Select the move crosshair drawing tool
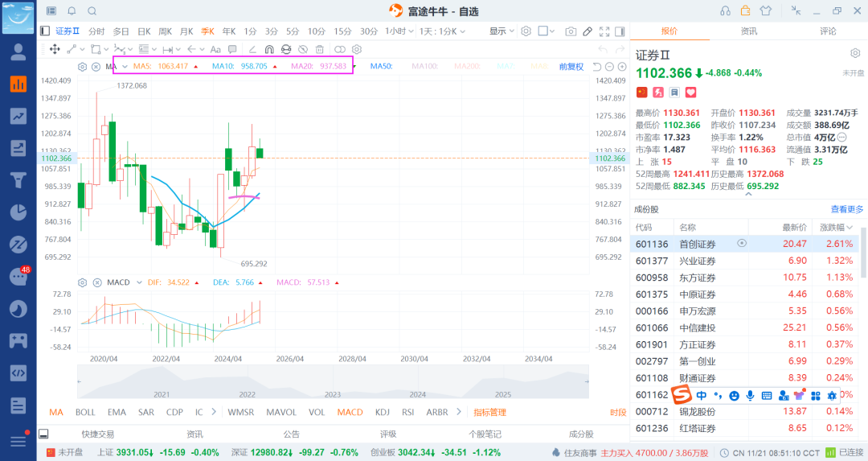Screen dimensions: 868x461 [x=55, y=49]
